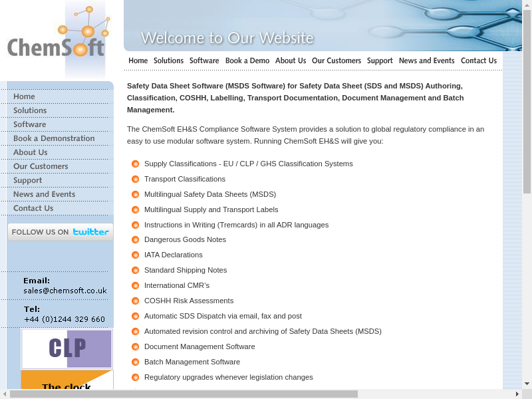Click the vertical scrollbar down arrow
Viewport: 532px width, 399px height.
[x=527, y=384]
